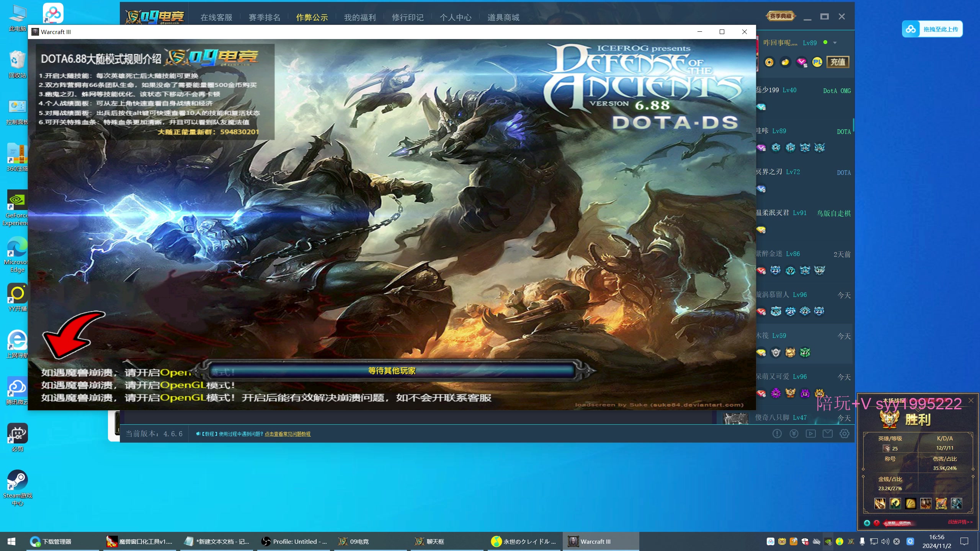The height and width of the screenshot is (551, 980).
Task: Click the 鸟版自走棋 game status text
Action: click(834, 213)
